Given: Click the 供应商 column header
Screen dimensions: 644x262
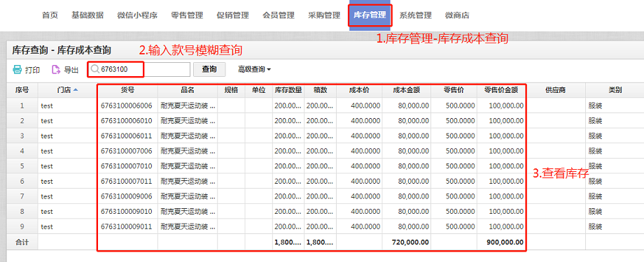Looking at the screenshot, I should (x=555, y=91).
